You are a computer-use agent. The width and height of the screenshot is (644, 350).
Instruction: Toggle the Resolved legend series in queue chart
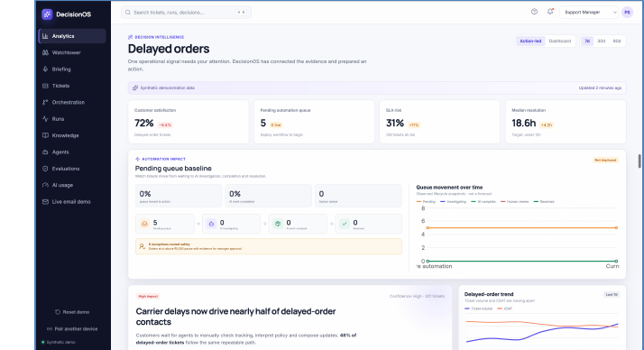click(544, 202)
